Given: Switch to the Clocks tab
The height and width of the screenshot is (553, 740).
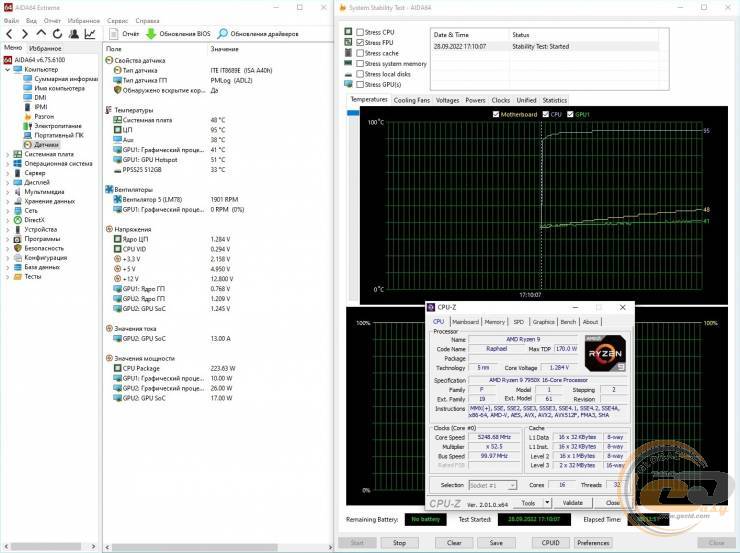Looking at the screenshot, I should 500,100.
